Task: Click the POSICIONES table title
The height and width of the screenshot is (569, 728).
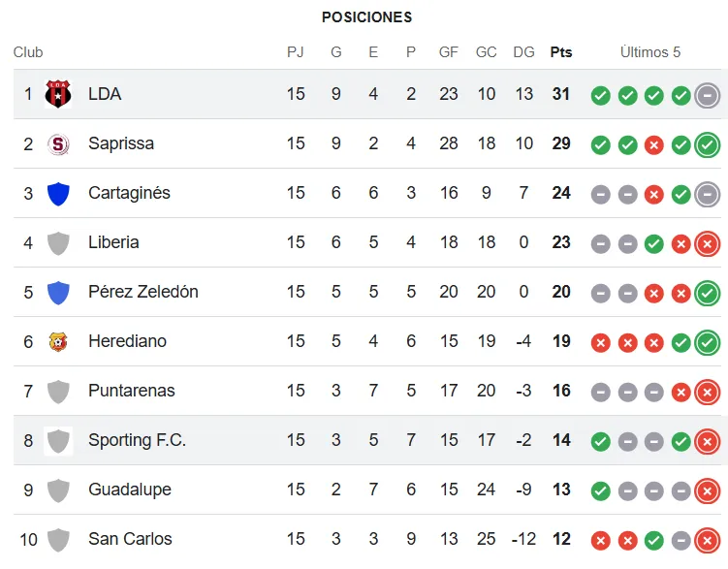Action: (x=366, y=17)
